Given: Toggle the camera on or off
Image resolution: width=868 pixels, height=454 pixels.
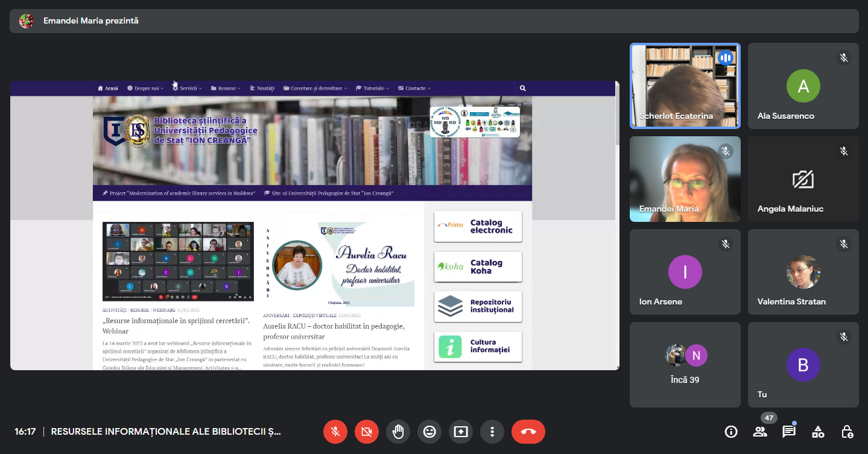Looking at the screenshot, I should tap(367, 432).
